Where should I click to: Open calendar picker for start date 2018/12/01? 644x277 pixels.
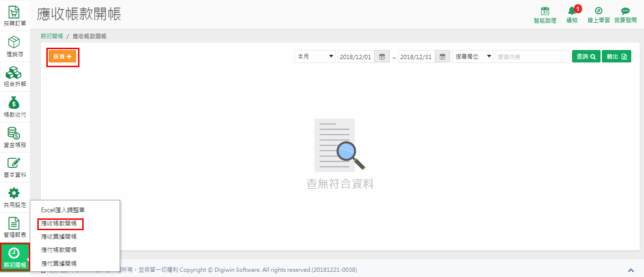coord(382,57)
